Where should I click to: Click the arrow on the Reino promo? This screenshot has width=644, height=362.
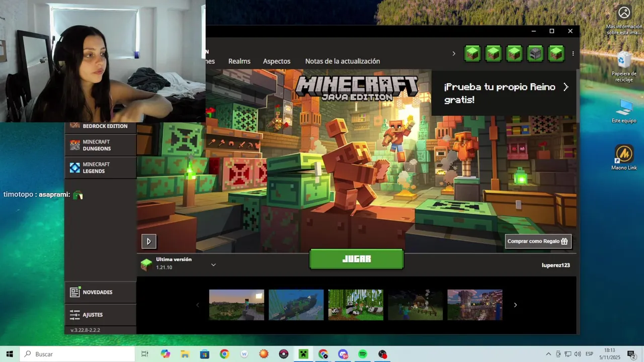(x=566, y=87)
